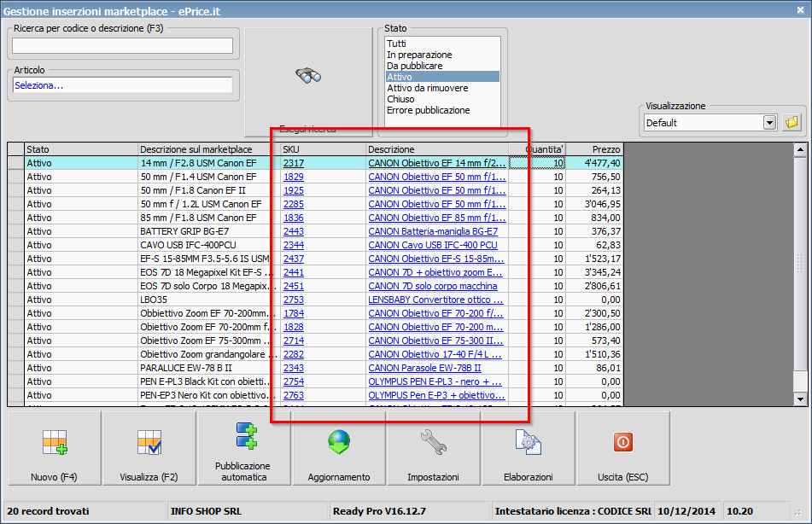Open the CANON Batteria-maniglia BG-E7 link
The width and height of the screenshot is (812, 524).
pos(433,231)
